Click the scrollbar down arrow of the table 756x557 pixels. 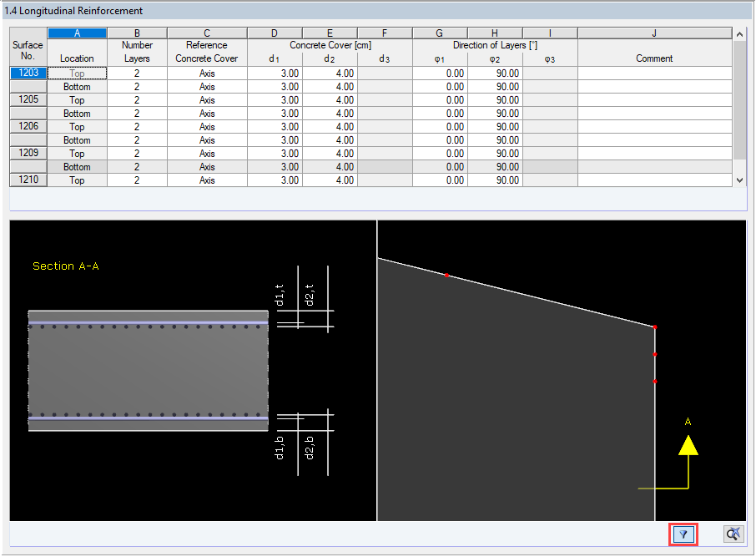click(x=738, y=180)
